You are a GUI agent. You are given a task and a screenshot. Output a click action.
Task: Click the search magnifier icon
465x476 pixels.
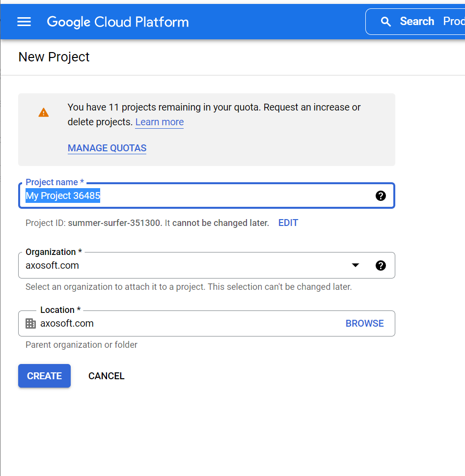pyautogui.click(x=386, y=22)
